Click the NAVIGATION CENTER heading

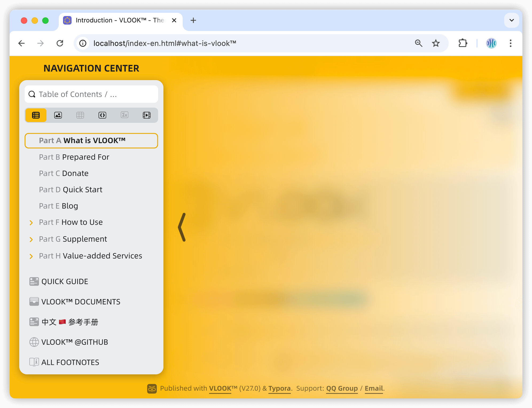[x=91, y=68]
